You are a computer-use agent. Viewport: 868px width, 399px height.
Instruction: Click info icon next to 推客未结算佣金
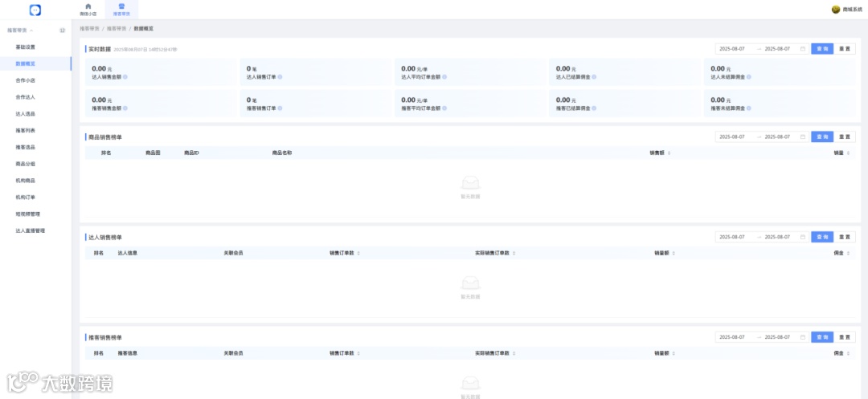[750, 108]
